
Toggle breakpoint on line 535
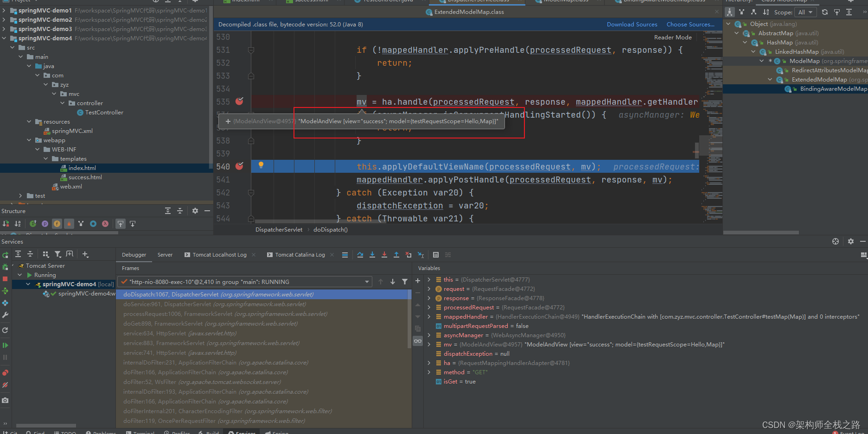[240, 101]
